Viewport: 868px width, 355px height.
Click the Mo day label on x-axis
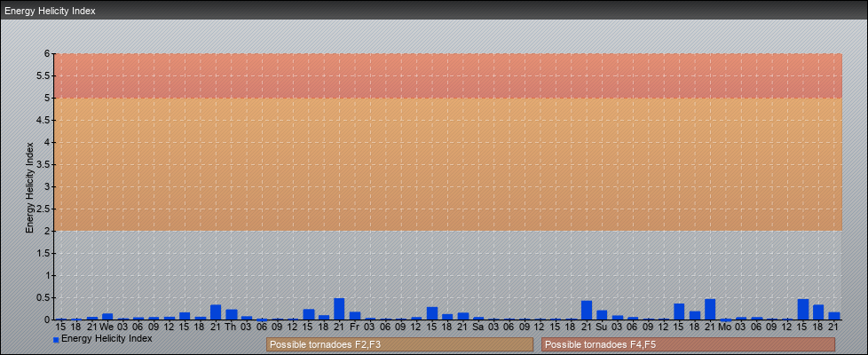(725, 327)
